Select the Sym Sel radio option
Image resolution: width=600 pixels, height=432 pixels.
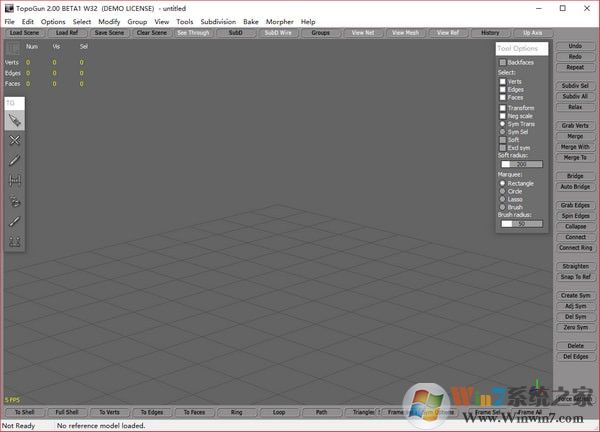(x=503, y=132)
